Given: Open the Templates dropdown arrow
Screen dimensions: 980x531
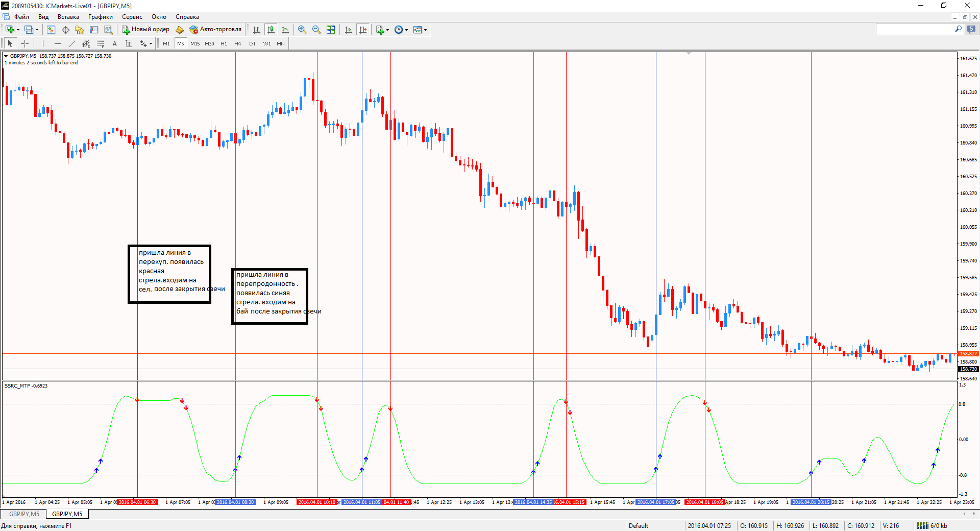Looking at the screenshot, I should pos(426,30).
